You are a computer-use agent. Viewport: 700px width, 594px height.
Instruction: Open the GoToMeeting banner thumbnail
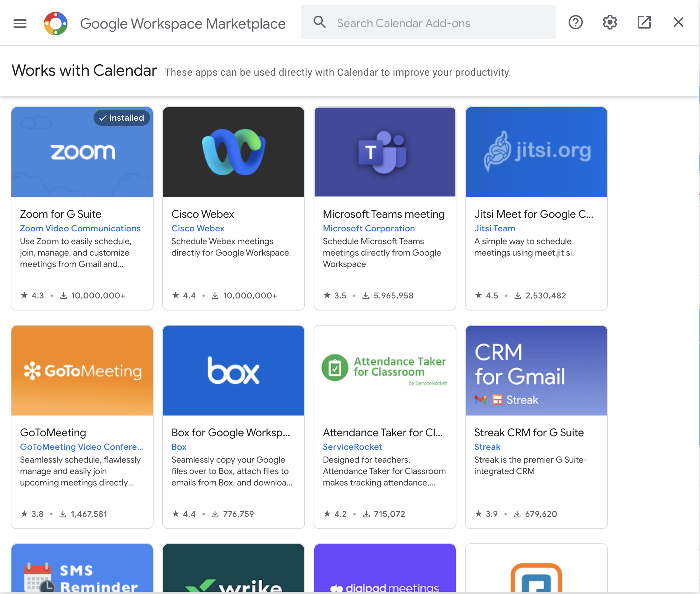[82, 371]
